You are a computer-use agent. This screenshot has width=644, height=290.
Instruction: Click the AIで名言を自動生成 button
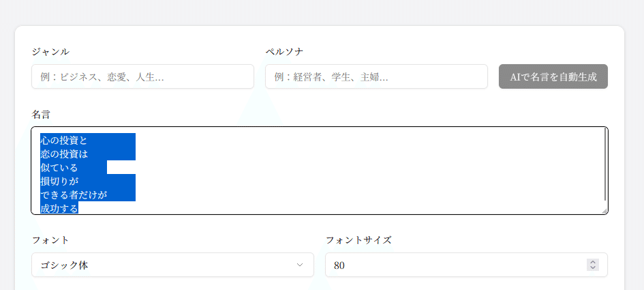(553, 76)
